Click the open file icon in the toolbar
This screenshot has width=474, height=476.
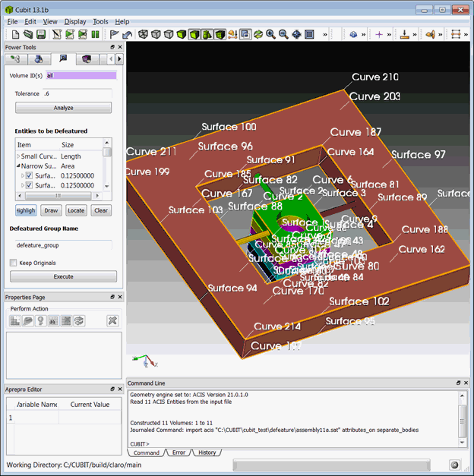coord(29,34)
